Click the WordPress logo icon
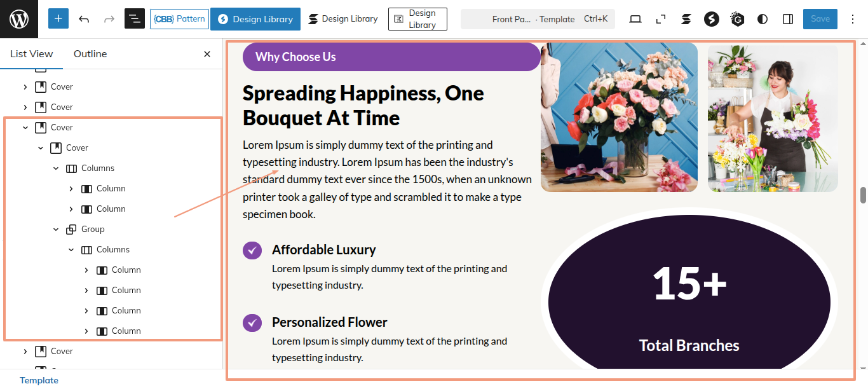868x391 pixels. [x=19, y=19]
